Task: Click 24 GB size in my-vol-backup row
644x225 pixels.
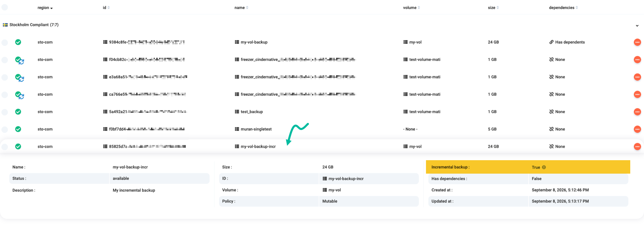Action: pos(493,42)
